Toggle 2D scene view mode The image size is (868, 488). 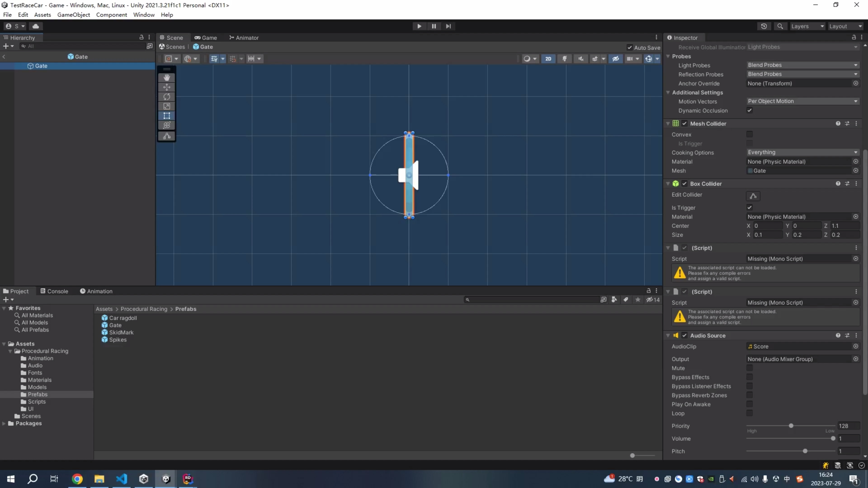[549, 59]
